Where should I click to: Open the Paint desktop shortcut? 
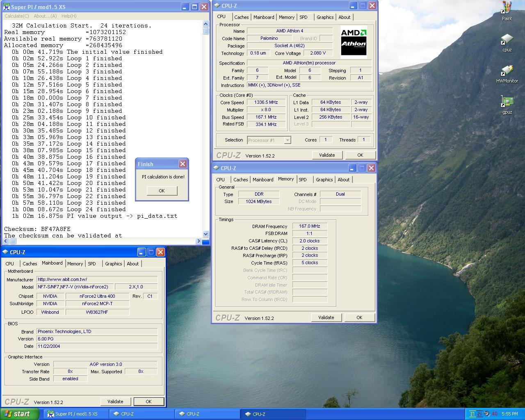(x=507, y=11)
